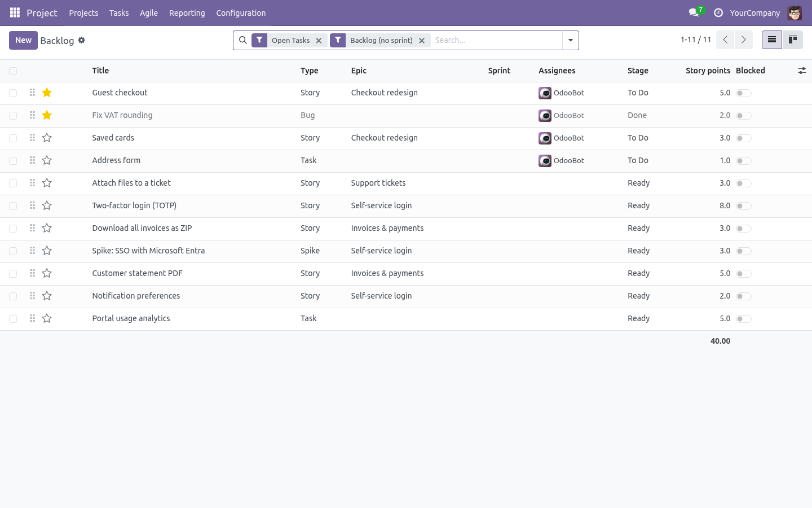The height and width of the screenshot is (508, 812).
Task: Open the Tasks menu
Action: coord(119,12)
